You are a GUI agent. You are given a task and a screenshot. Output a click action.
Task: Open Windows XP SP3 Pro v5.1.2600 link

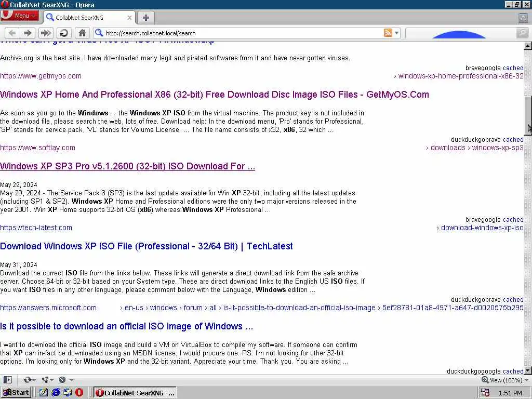tap(128, 166)
